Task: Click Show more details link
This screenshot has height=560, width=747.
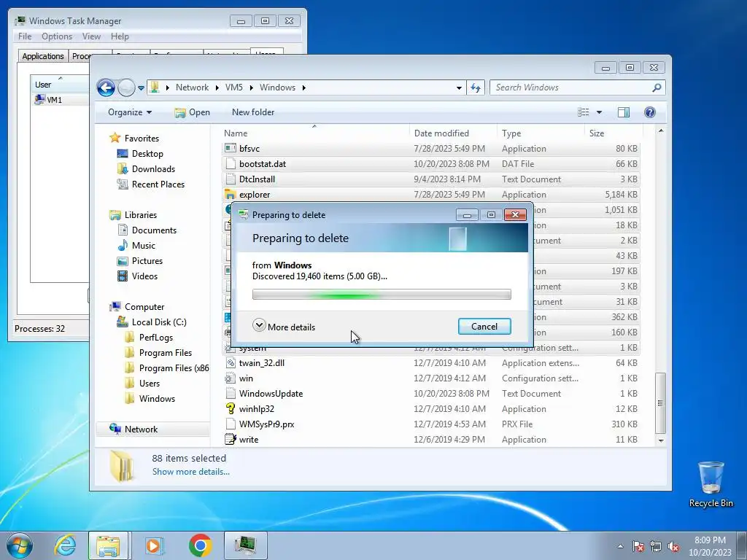Action: click(x=190, y=472)
